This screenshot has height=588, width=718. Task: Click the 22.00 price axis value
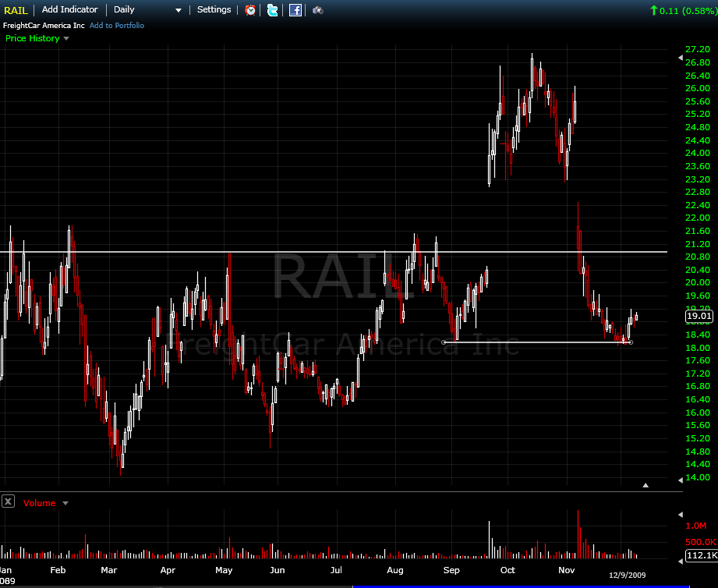pos(698,218)
